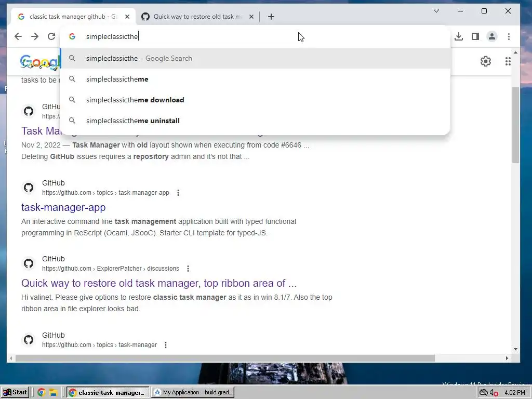
Task: Switch to Quick way to restore old task tab
Action: point(197,17)
